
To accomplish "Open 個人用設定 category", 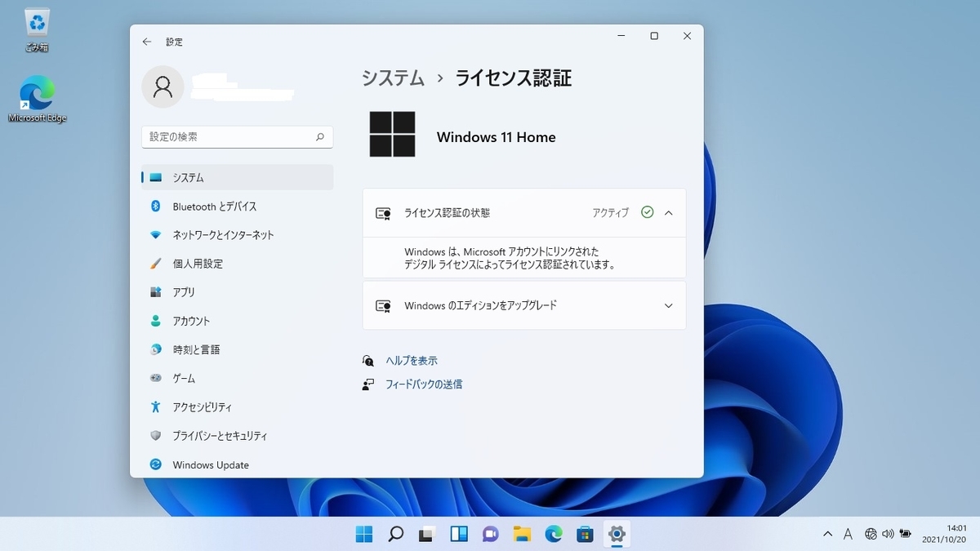I will coord(238,264).
